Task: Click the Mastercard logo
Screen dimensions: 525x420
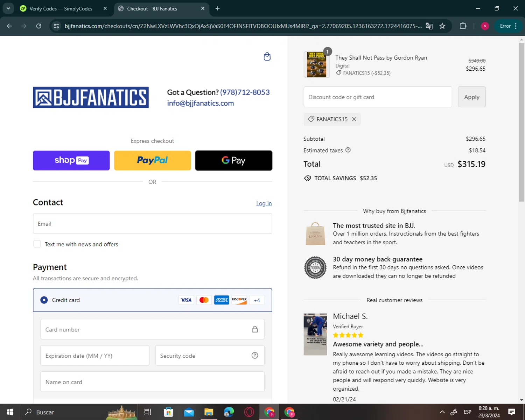Action: tap(204, 300)
